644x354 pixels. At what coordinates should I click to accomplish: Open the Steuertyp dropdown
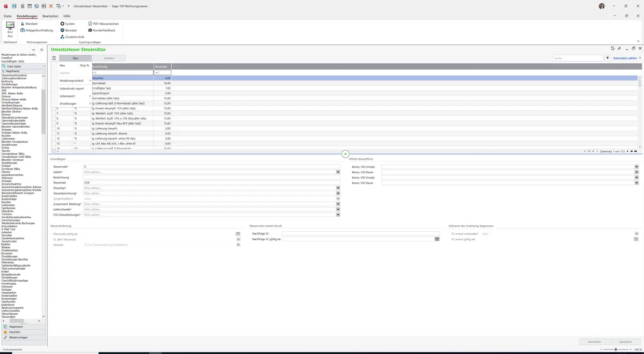(x=338, y=188)
